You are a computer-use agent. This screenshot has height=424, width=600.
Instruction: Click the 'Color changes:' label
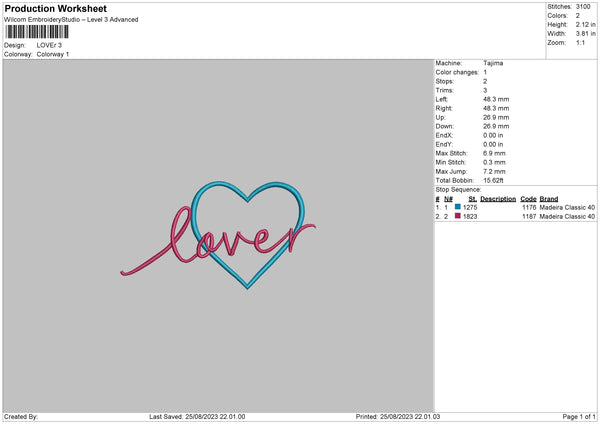pos(457,72)
